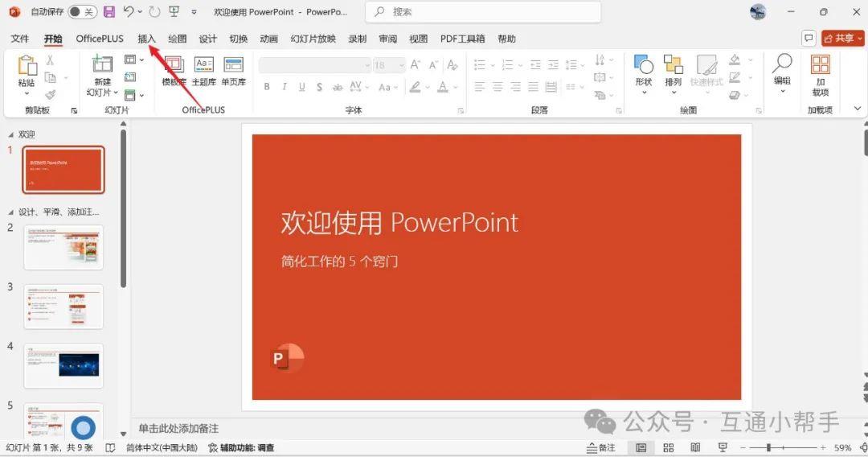Toggle Bold formatting
The image size is (868, 457).
(267, 87)
